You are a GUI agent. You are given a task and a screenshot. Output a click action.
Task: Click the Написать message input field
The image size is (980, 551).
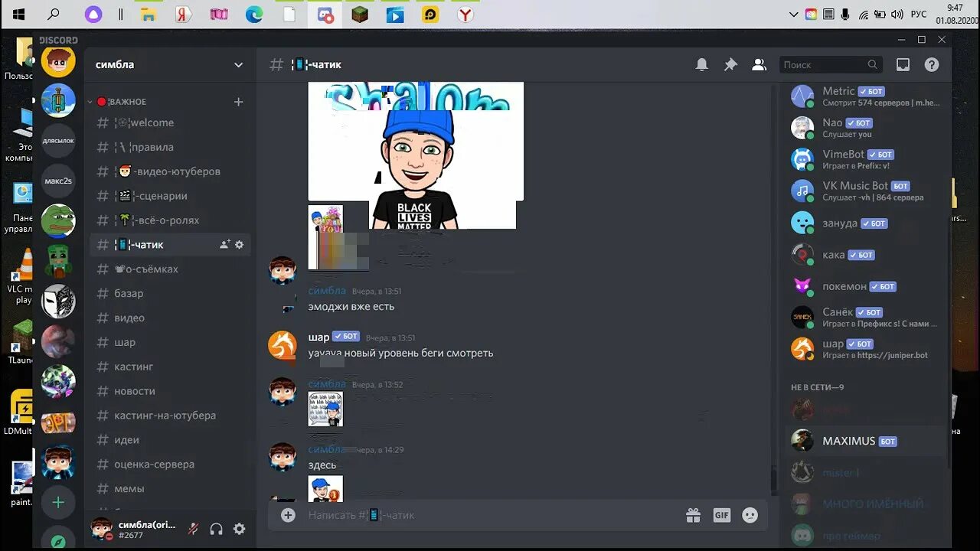(x=490, y=516)
